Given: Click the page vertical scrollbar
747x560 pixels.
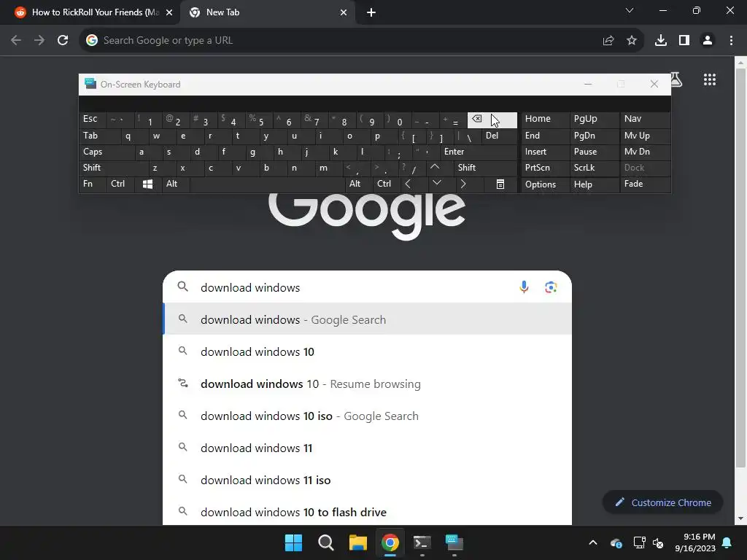Looking at the screenshot, I should point(741,267).
